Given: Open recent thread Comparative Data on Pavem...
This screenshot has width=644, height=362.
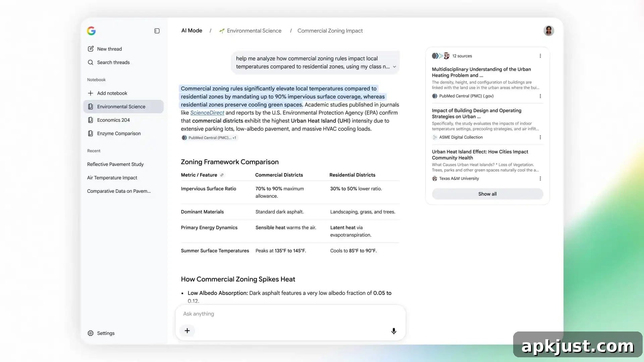Looking at the screenshot, I should [x=119, y=191].
